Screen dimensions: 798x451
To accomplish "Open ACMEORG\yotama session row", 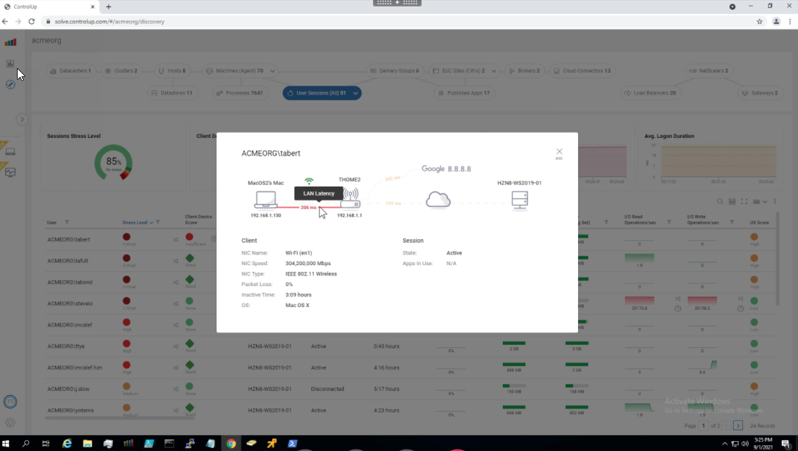I will pyautogui.click(x=70, y=410).
